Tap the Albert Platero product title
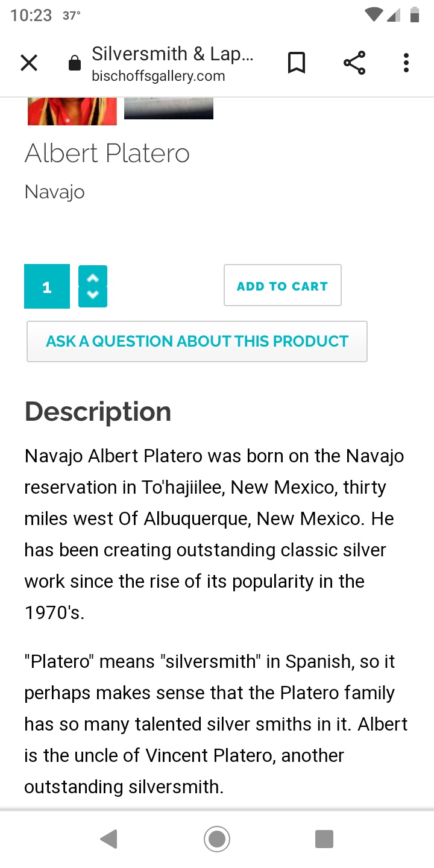This screenshot has width=434, height=868. (107, 154)
